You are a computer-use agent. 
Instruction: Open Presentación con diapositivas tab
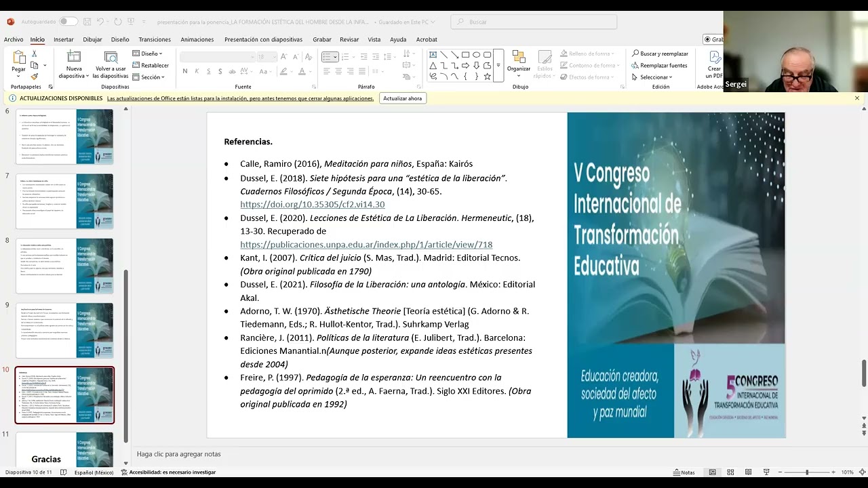click(263, 39)
